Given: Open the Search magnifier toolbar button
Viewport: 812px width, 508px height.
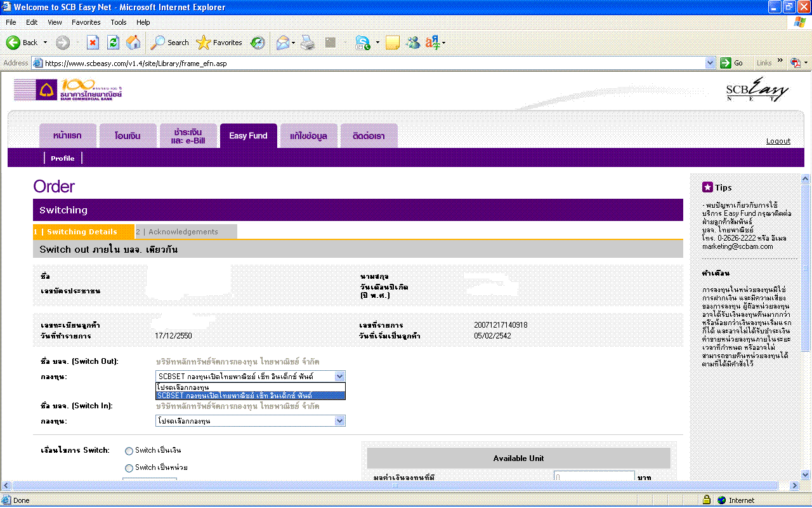Looking at the screenshot, I should 169,43.
